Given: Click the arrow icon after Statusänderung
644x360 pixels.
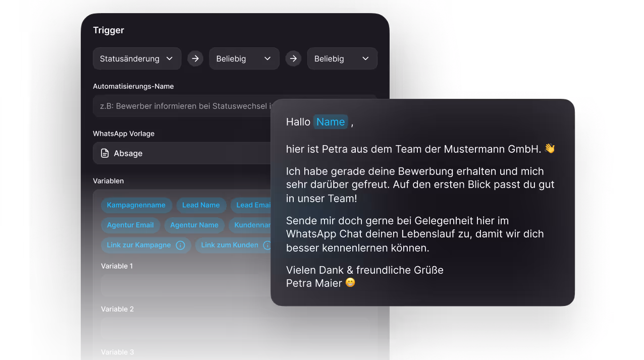Looking at the screenshot, I should (x=195, y=58).
